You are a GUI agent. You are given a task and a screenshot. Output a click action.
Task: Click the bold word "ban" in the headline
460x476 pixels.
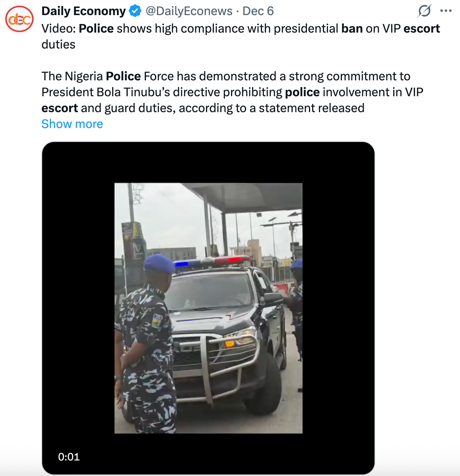tap(352, 29)
